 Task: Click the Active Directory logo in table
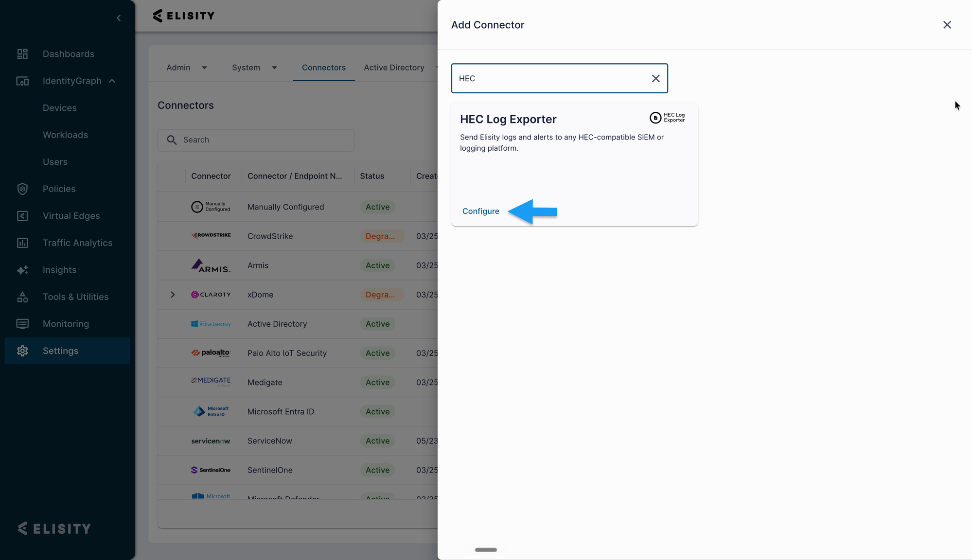(x=211, y=324)
